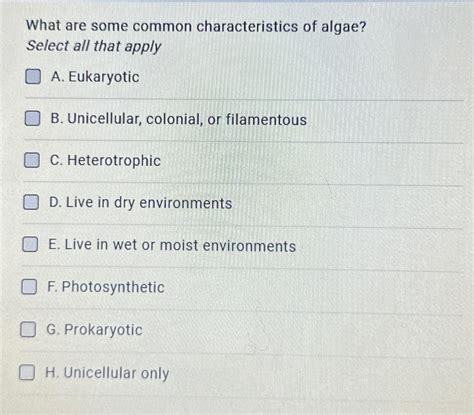474x415 pixels.
Task: Tick the Unicellular, colonial, or filamentous checkbox
Action: click(32, 118)
